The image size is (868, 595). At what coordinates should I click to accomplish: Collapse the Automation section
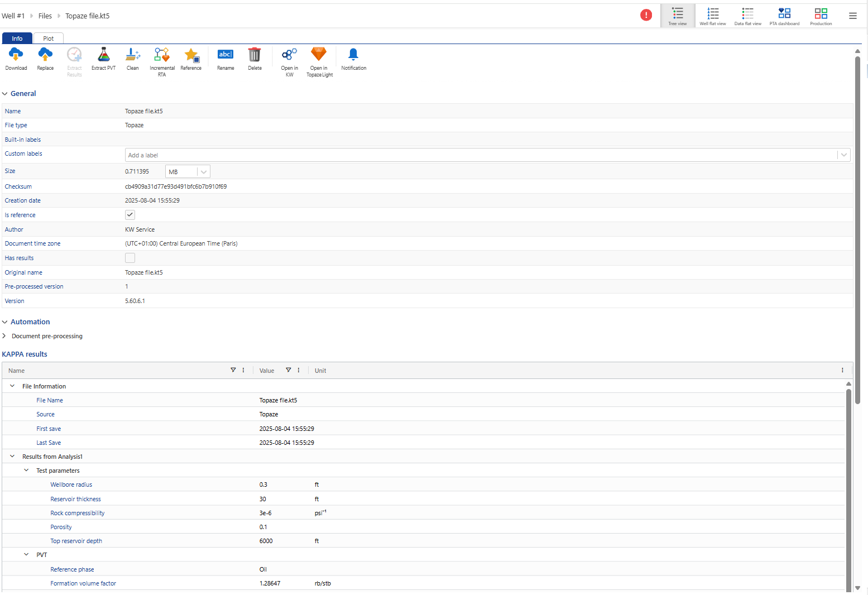4,322
